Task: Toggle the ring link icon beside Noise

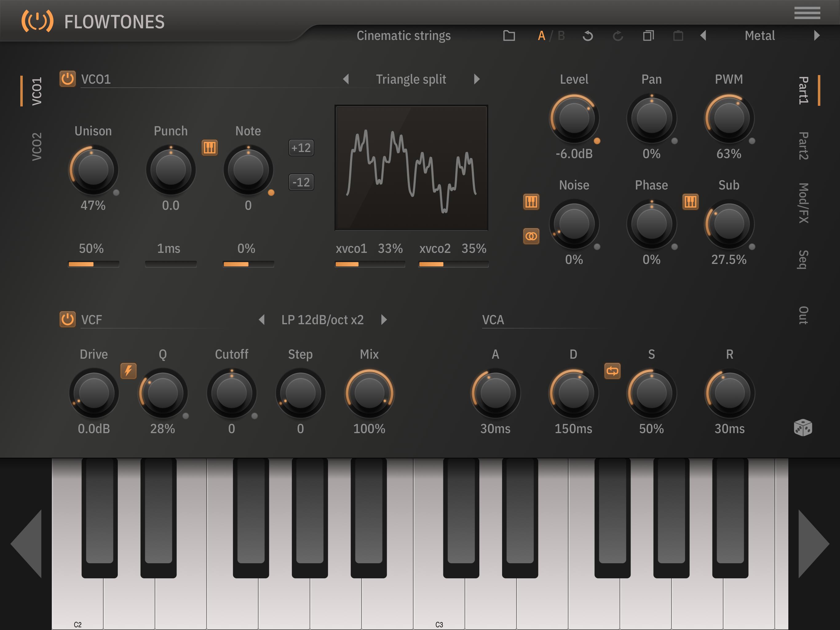Action: [531, 236]
